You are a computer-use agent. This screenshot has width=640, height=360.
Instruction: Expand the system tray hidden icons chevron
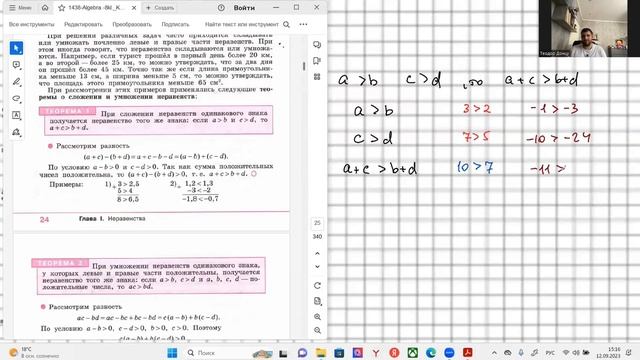[494, 353]
